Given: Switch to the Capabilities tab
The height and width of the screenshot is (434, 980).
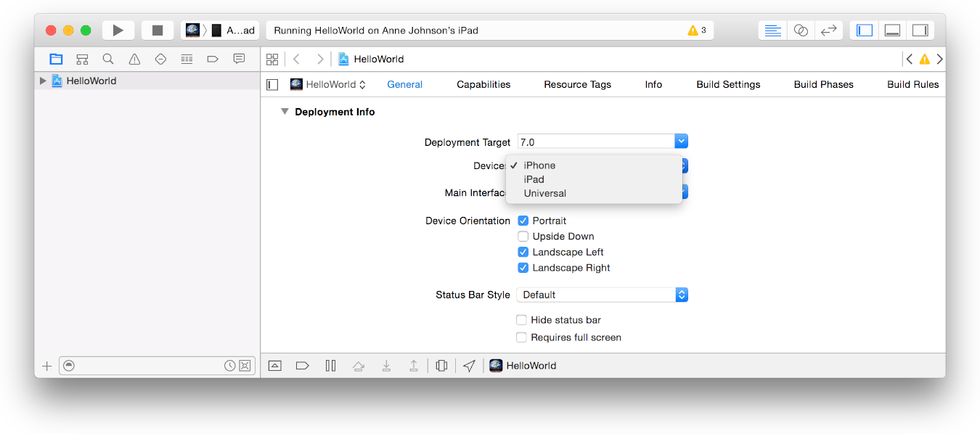Looking at the screenshot, I should click(483, 84).
